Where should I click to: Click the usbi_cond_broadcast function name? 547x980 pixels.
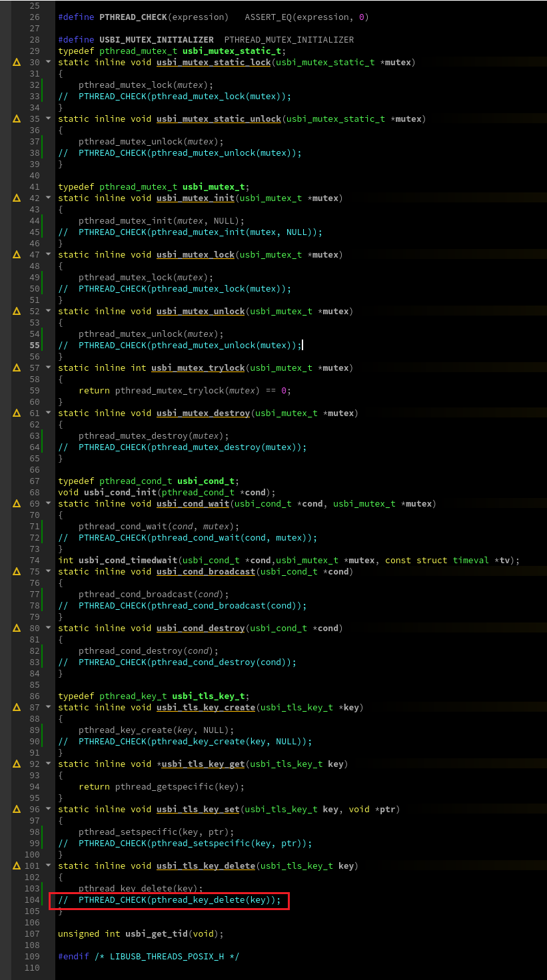click(x=206, y=572)
